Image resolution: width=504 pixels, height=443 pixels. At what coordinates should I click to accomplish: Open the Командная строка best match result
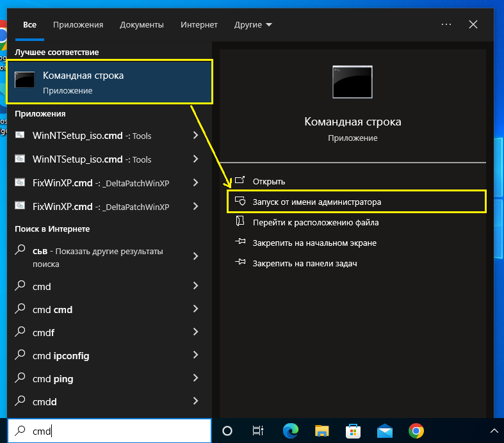click(x=110, y=82)
